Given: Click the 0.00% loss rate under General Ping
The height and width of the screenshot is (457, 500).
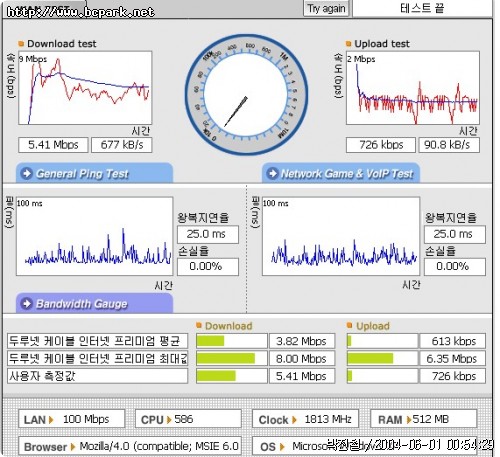Looking at the screenshot, I should tap(208, 267).
